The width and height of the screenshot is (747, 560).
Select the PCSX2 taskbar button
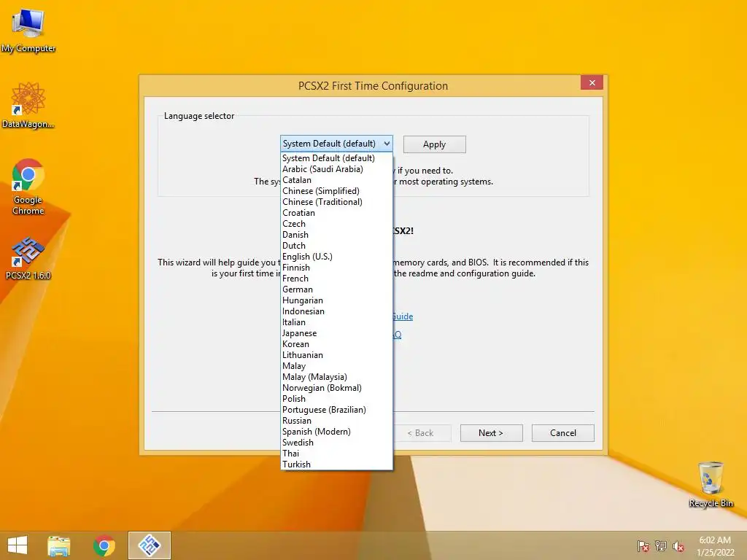(149, 545)
